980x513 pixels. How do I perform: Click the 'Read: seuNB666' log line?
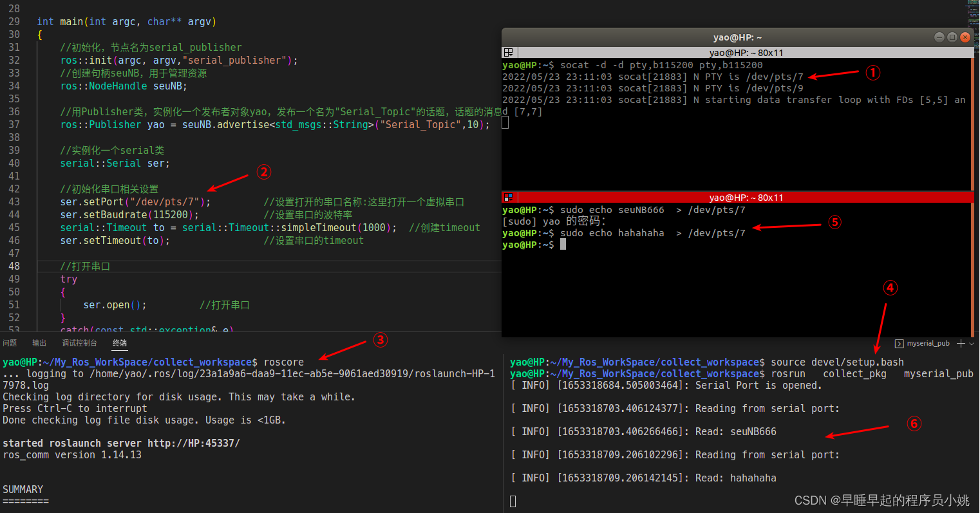point(644,432)
